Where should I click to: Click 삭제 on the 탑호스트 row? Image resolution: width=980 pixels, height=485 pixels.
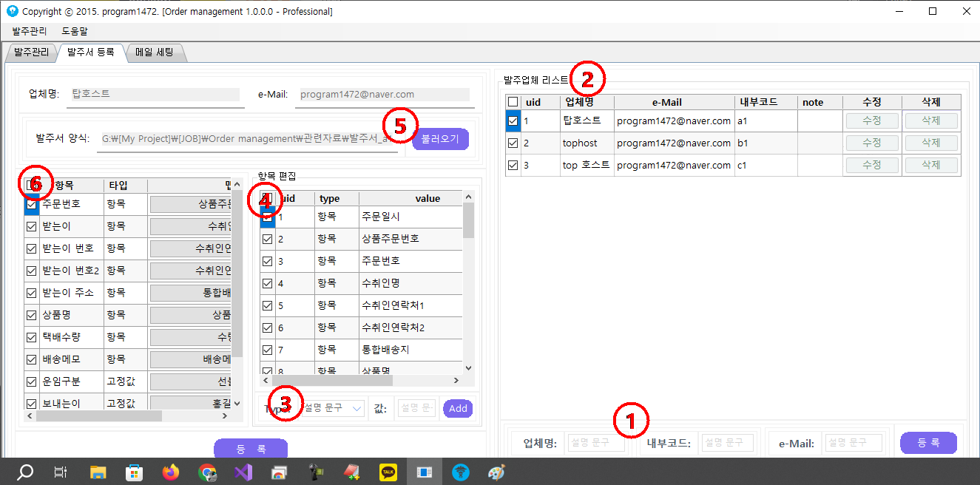click(931, 121)
